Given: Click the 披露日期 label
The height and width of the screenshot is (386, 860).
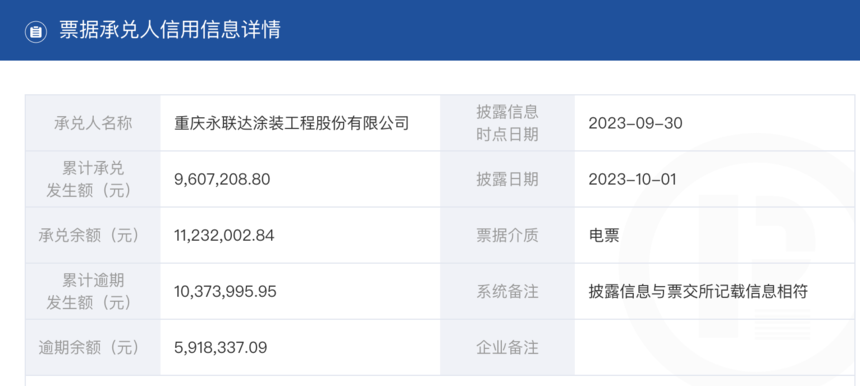Looking at the screenshot, I should coord(507,179).
